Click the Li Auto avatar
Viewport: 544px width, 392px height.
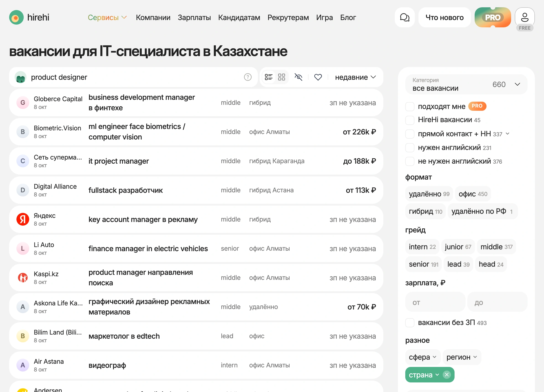click(x=23, y=248)
